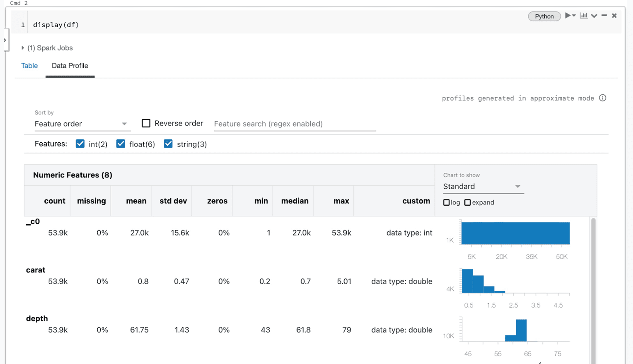The height and width of the screenshot is (364, 633).
Task: Uncheck the int(2) features checkbox
Action: (x=80, y=144)
